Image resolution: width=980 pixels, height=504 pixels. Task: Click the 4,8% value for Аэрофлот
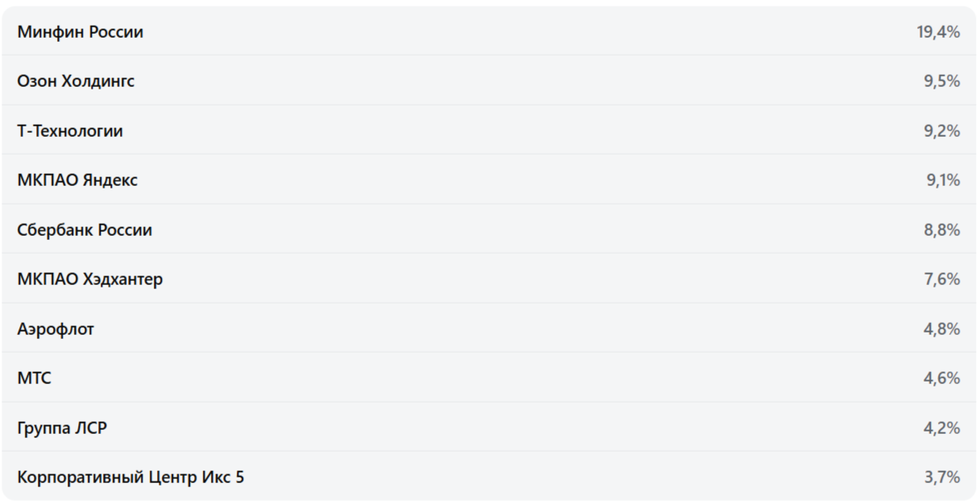942,329
